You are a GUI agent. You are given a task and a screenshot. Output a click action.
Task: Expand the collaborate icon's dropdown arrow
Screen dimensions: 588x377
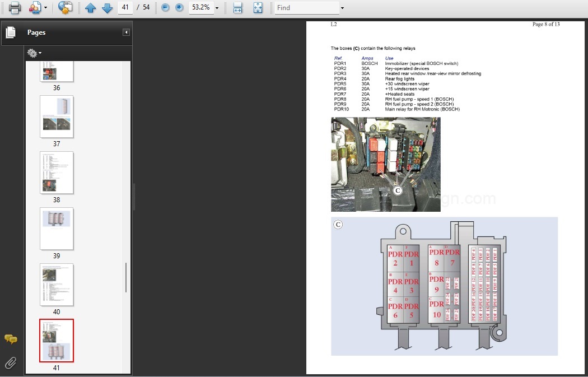[46, 8]
